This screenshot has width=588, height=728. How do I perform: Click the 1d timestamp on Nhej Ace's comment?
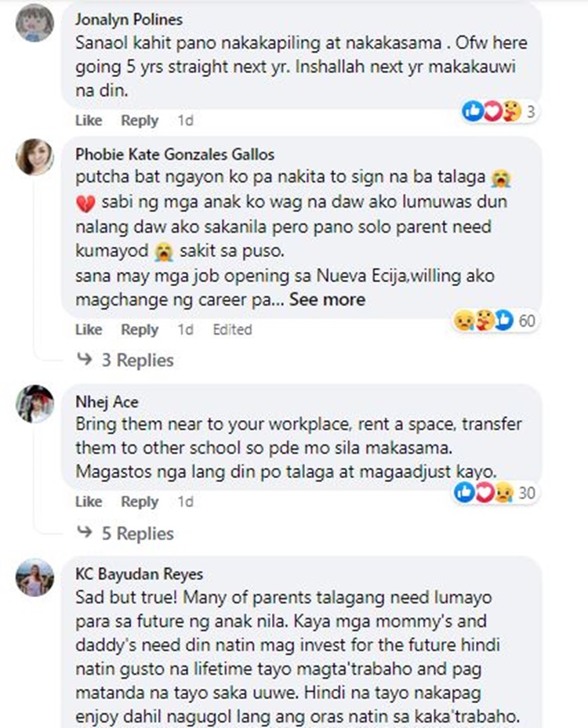(x=185, y=502)
